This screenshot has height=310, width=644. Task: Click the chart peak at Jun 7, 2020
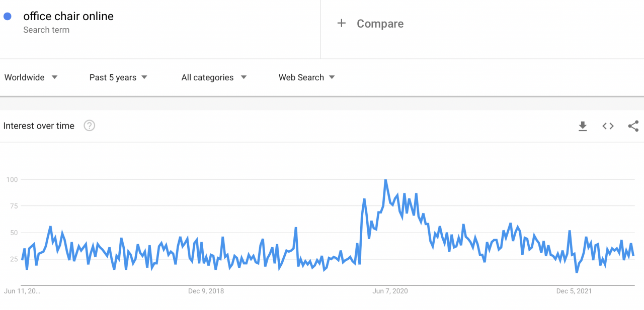385,179
